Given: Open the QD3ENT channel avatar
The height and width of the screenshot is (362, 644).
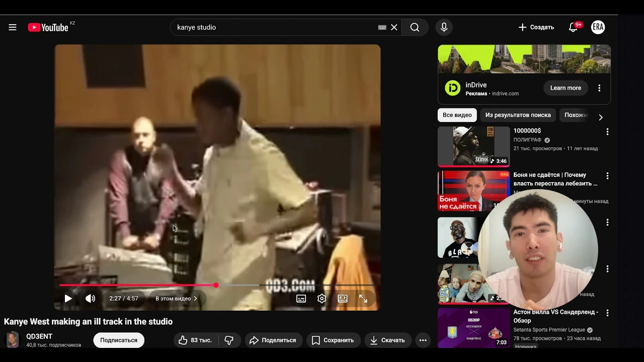Looking at the screenshot, I should tap(13, 340).
